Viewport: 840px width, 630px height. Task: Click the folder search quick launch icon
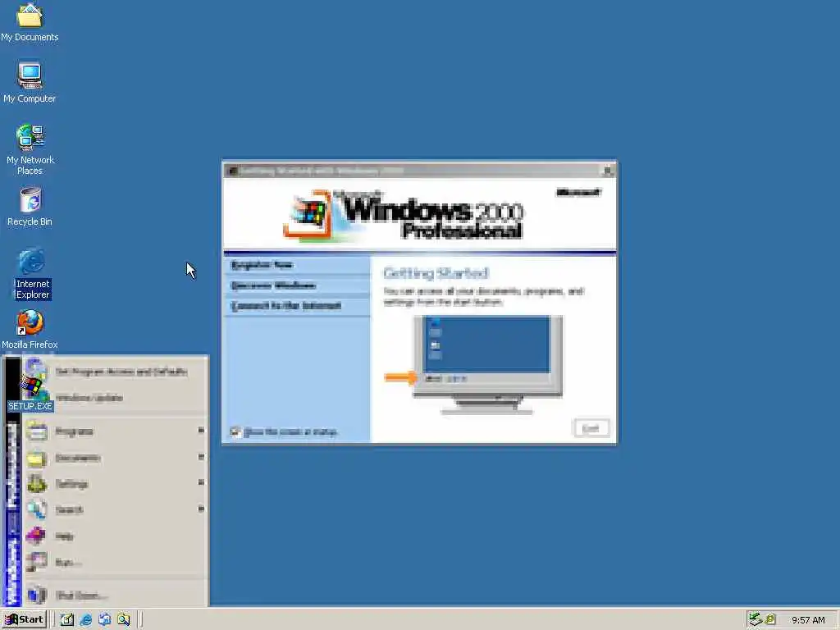tap(124, 619)
